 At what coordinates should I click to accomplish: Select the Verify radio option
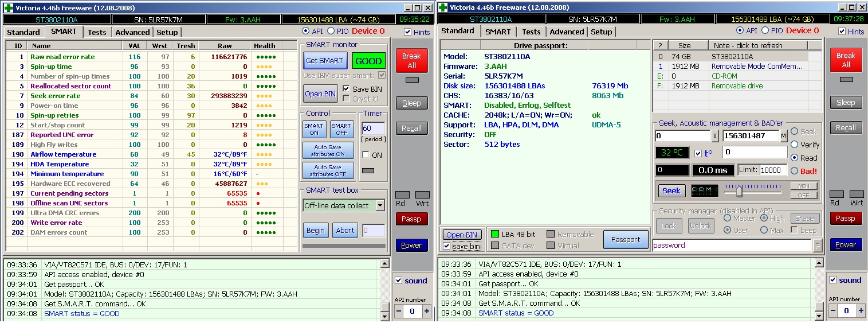794,145
